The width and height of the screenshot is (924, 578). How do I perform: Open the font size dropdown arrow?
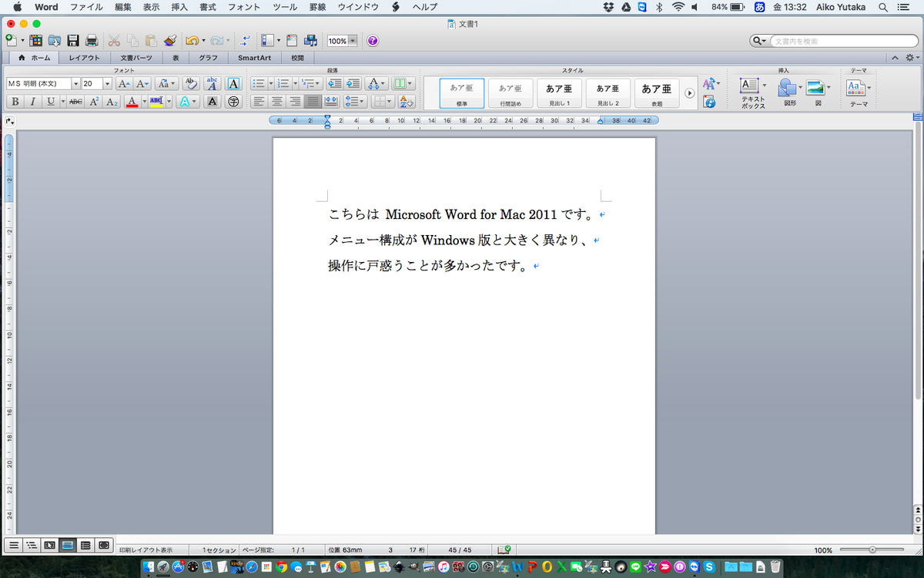pyautogui.click(x=107, y=83)
